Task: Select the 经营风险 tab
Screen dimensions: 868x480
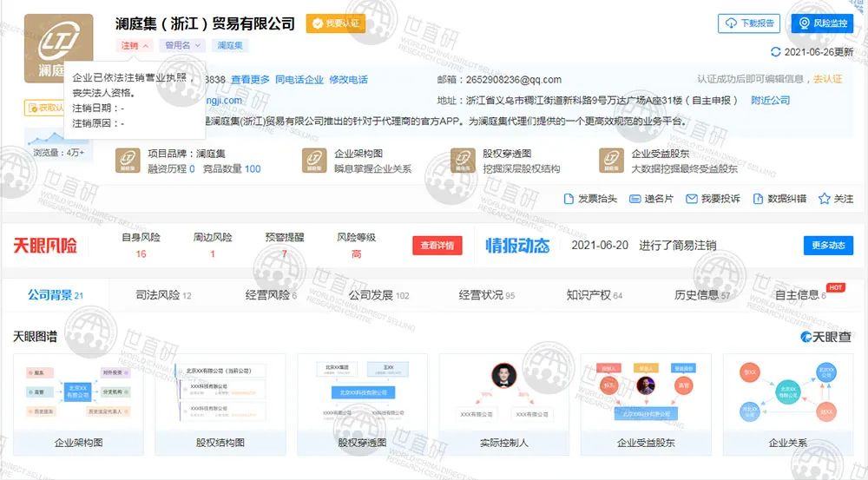Action: click(x=271, y=295)
